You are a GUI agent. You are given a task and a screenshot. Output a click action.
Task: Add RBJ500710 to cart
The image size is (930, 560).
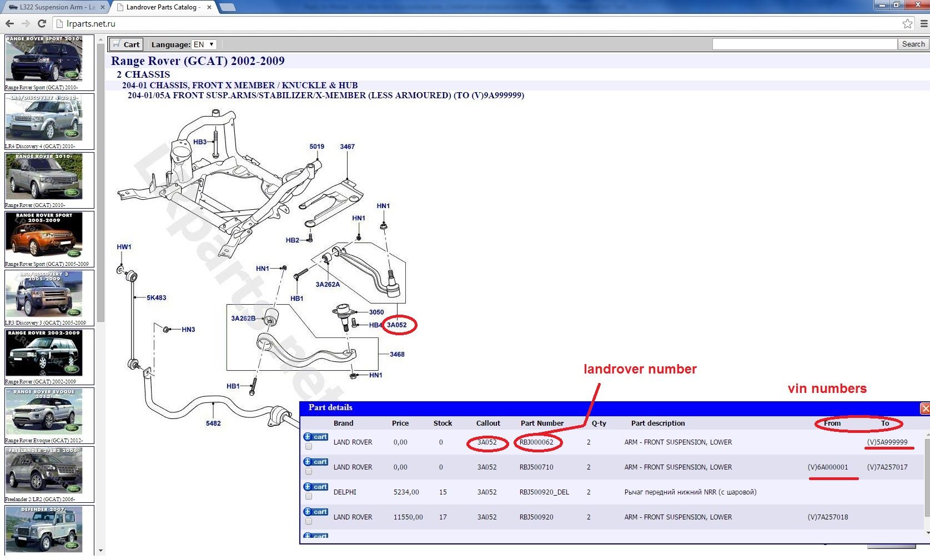(x=316, y=462)
